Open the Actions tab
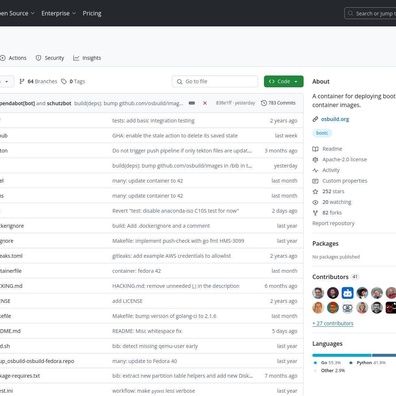This screenshot has height=396, width=396. 13,58
